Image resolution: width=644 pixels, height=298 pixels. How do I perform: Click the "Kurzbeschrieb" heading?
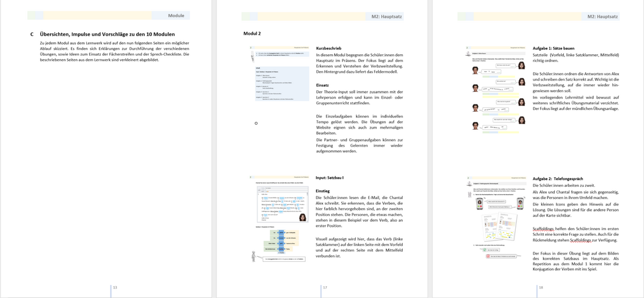(328, 49)
